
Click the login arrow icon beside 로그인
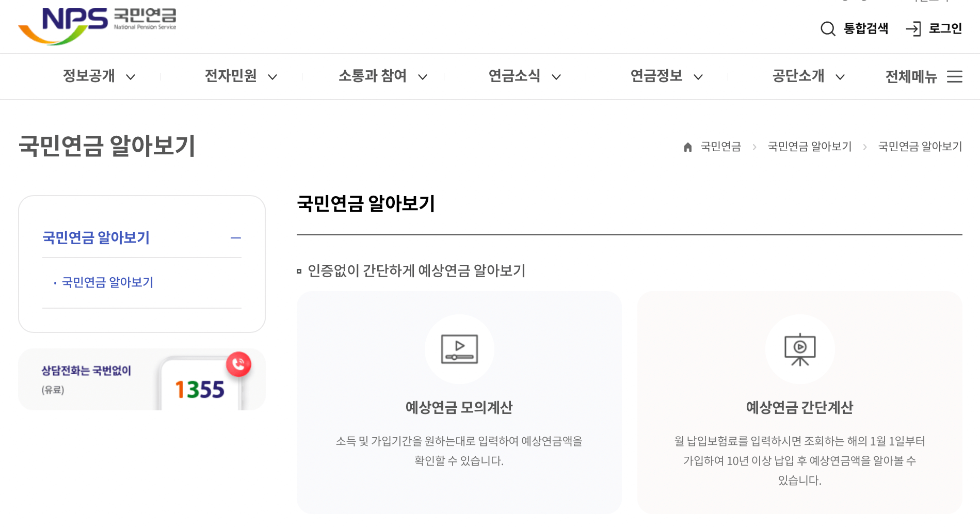(913, 29)
